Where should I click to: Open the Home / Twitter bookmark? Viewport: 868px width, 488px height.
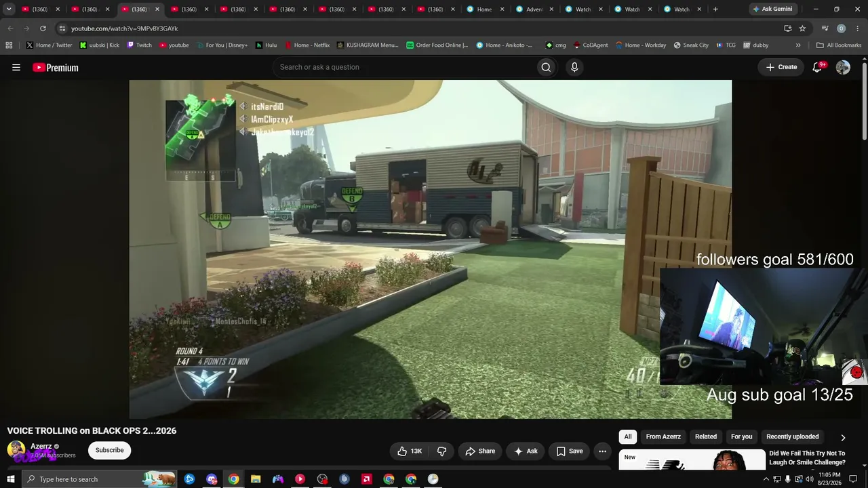point(49,45)
